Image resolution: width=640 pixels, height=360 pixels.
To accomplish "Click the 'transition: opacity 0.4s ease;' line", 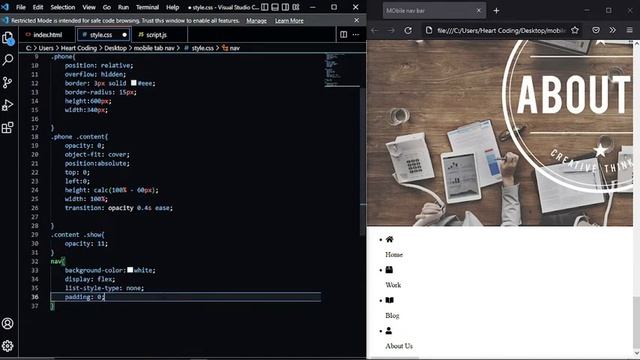I will (x=119, y=208).
